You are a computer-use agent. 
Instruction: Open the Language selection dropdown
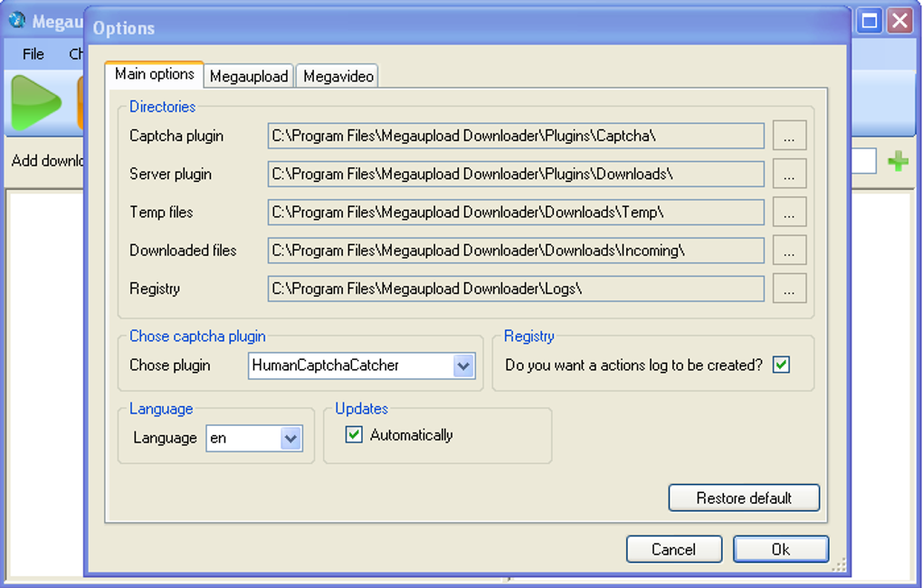tap(291, 438)
